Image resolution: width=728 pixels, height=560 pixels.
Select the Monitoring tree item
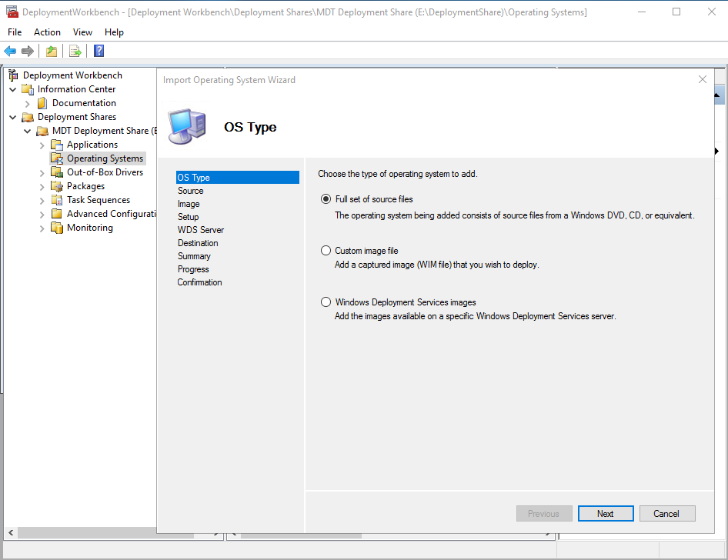90,228
